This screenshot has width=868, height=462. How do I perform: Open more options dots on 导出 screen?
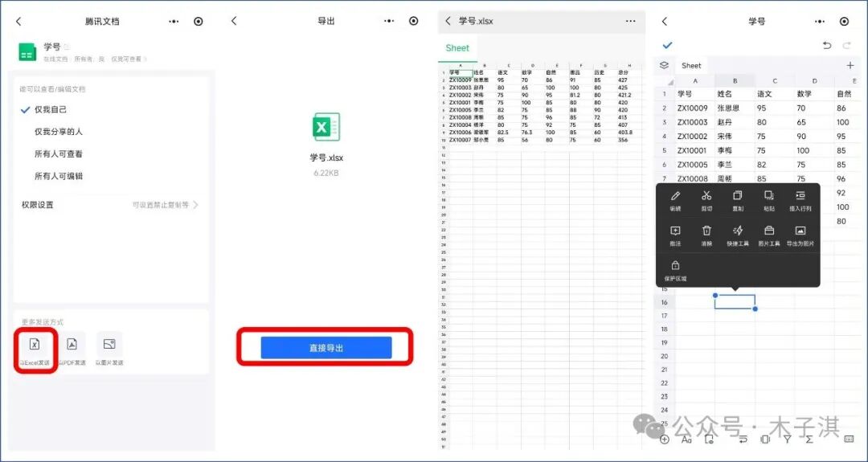(389, 21)
